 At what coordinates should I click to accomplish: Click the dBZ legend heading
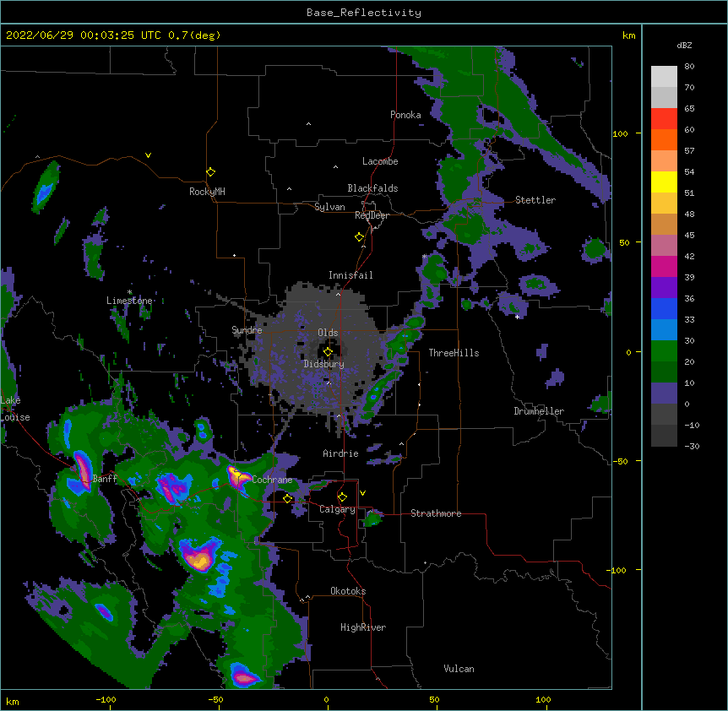(684, 45)
